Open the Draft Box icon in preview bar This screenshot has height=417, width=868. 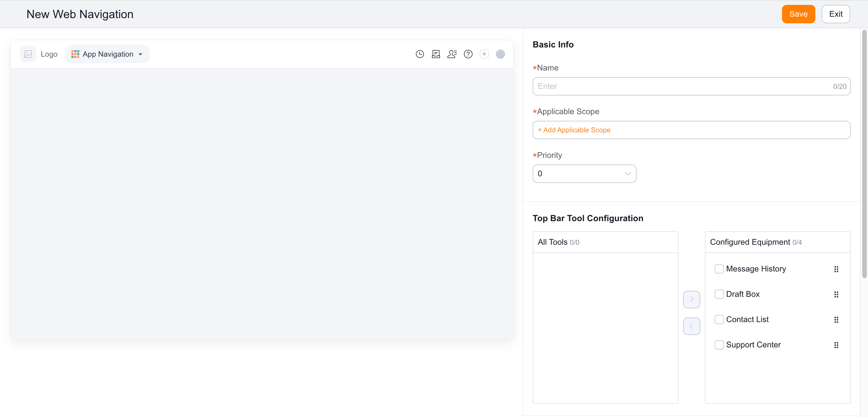436,54
